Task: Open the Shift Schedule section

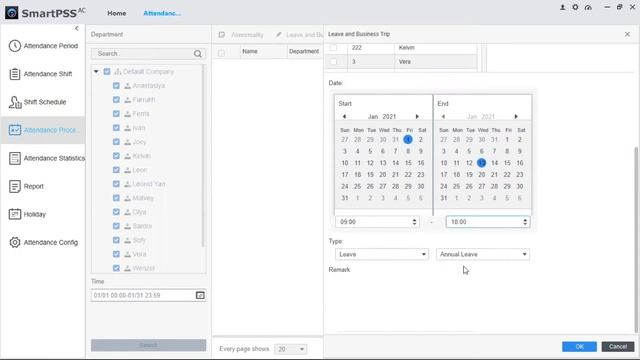Action: tap(37, 102)
